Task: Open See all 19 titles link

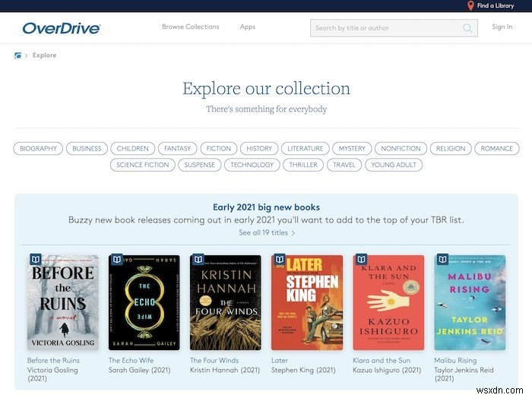Action: [267, 233]
